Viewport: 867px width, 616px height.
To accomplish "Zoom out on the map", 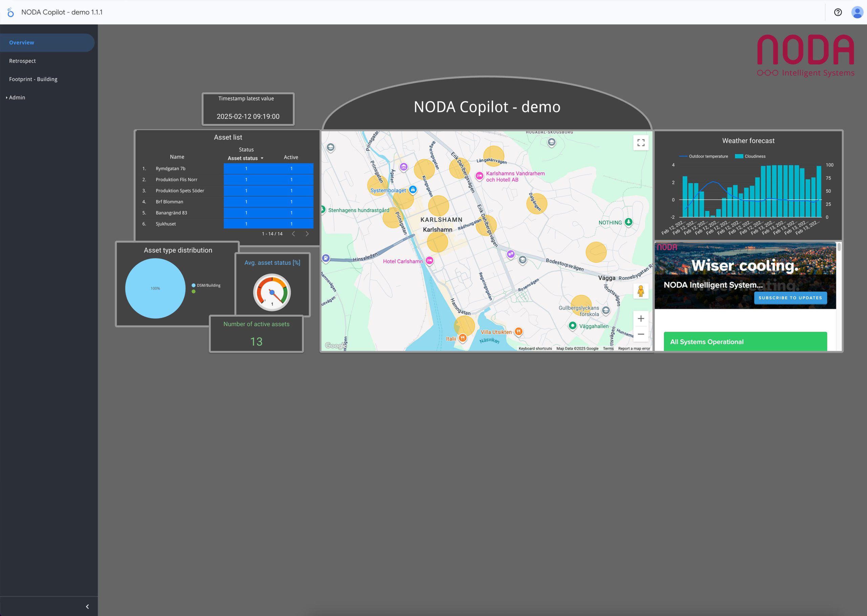I will [641, 334].
